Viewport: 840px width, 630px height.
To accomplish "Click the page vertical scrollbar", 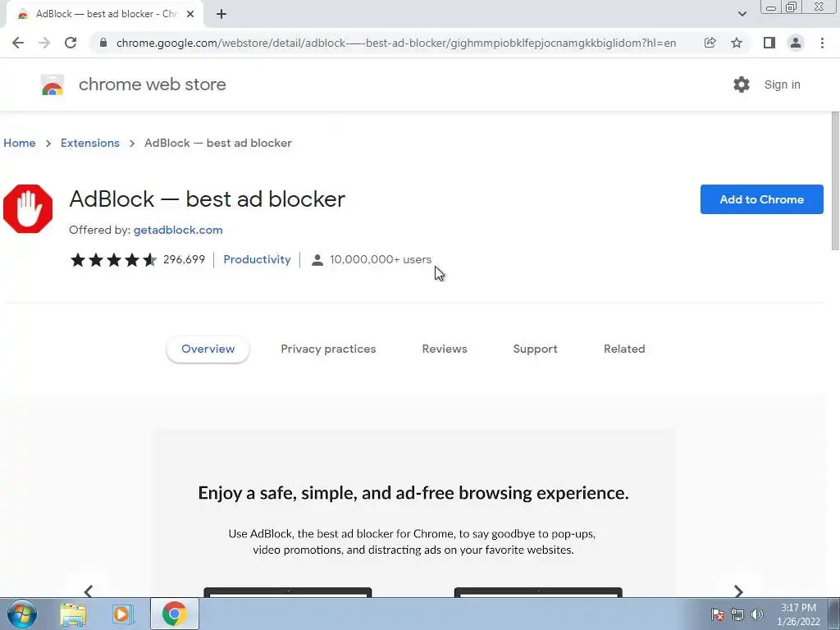I will [x=834, y=181].
